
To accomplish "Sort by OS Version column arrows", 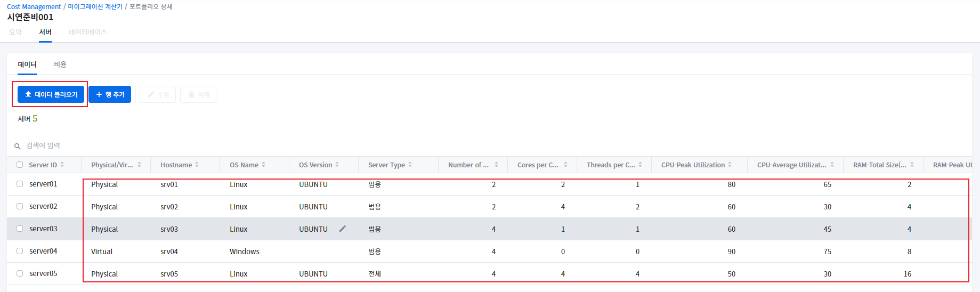I will click(x=337, y=165).
